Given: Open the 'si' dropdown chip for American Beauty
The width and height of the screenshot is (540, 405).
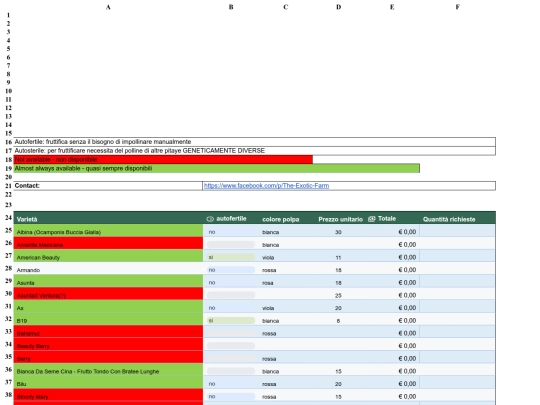Looking at the screenshot, I should click(x=231, y=257).
